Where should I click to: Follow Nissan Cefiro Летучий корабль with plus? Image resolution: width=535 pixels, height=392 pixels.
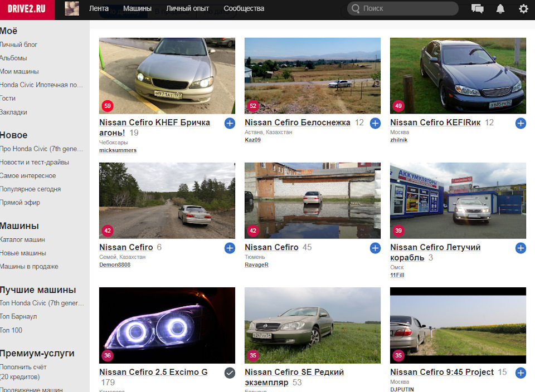point(521,248)
